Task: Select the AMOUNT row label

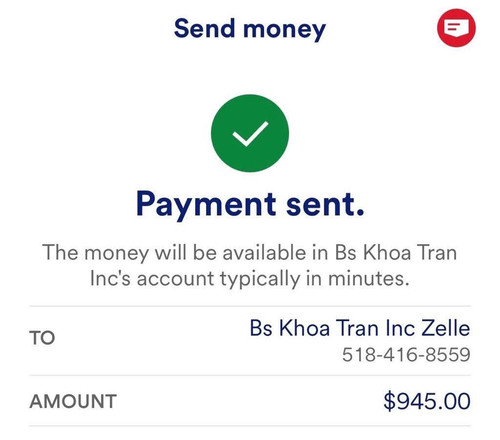Action: point(73,401)
